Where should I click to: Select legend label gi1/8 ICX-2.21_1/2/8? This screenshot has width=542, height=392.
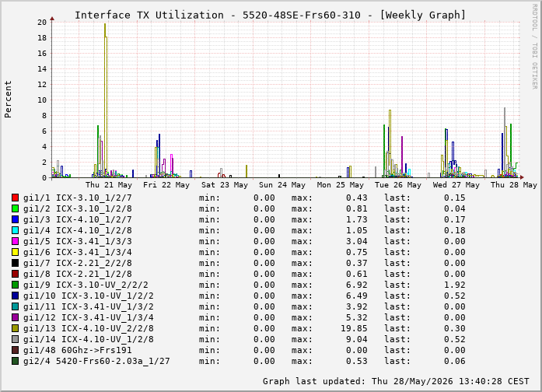[78, 274]
